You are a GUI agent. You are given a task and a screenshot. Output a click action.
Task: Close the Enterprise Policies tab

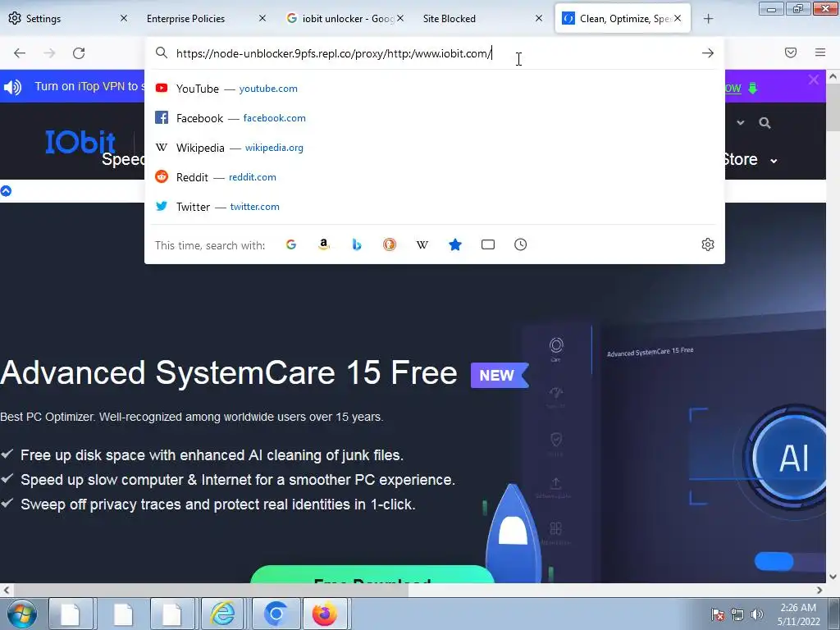[262, 18]
